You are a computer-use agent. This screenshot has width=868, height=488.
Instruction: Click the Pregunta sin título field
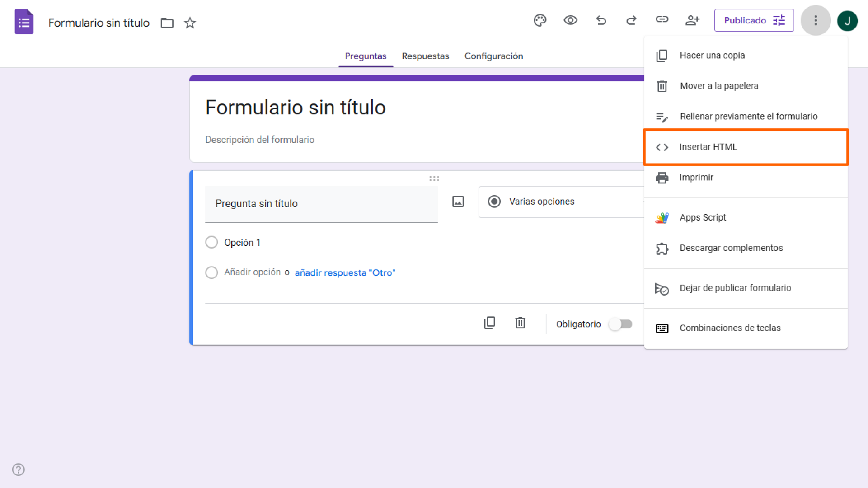point(321,204)
